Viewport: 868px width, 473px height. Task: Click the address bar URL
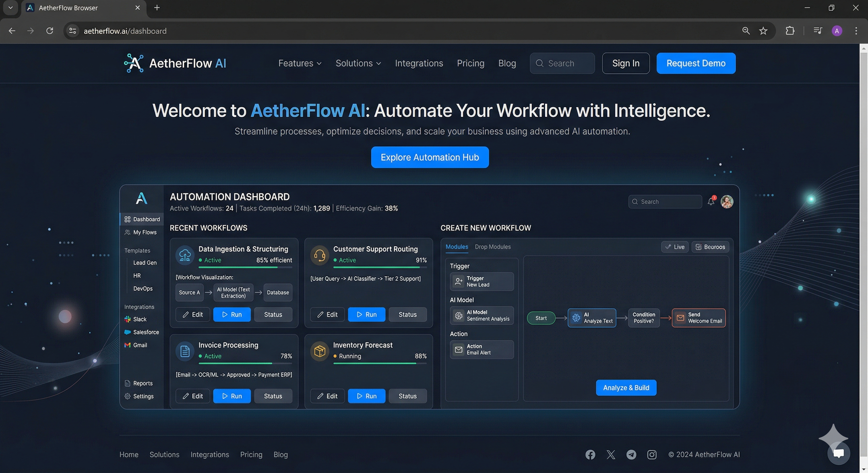pos(125,30)
